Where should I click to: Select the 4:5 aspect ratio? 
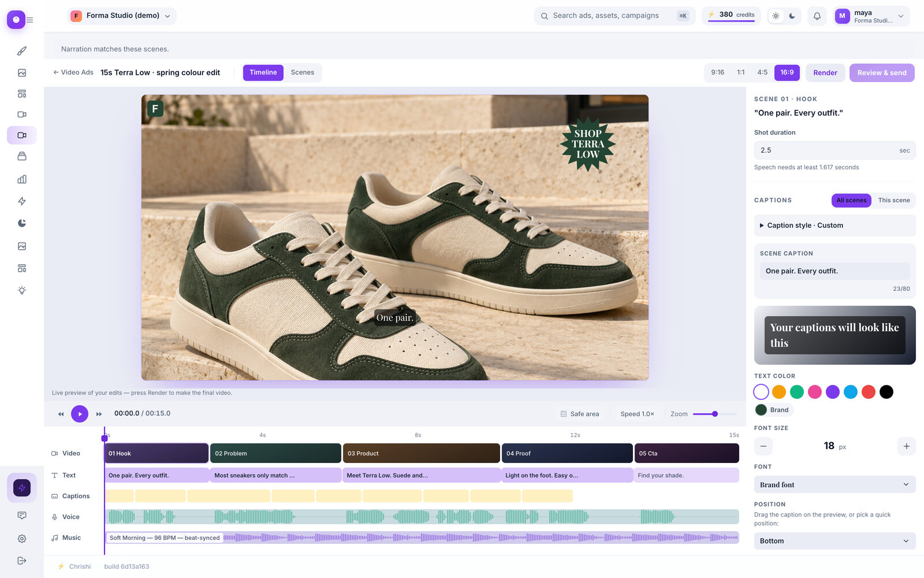(x=762, y=73)
